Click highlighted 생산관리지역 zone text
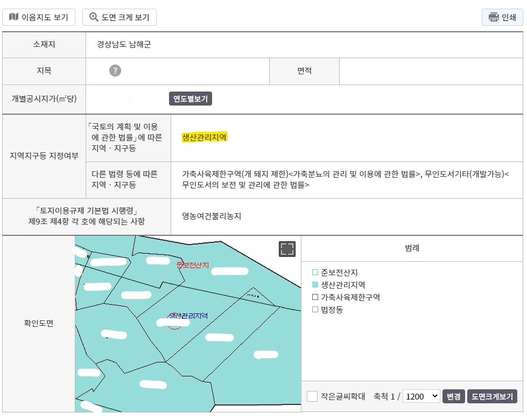 tap(205, 137)
